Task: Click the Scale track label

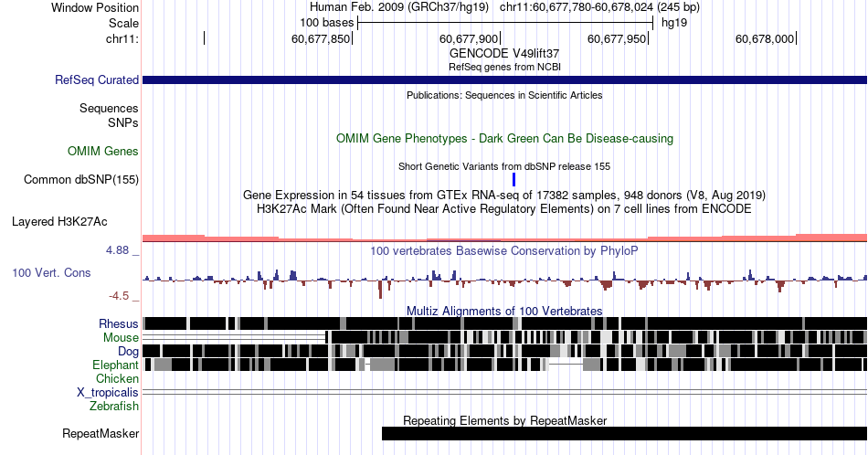Action: point(123,23)
